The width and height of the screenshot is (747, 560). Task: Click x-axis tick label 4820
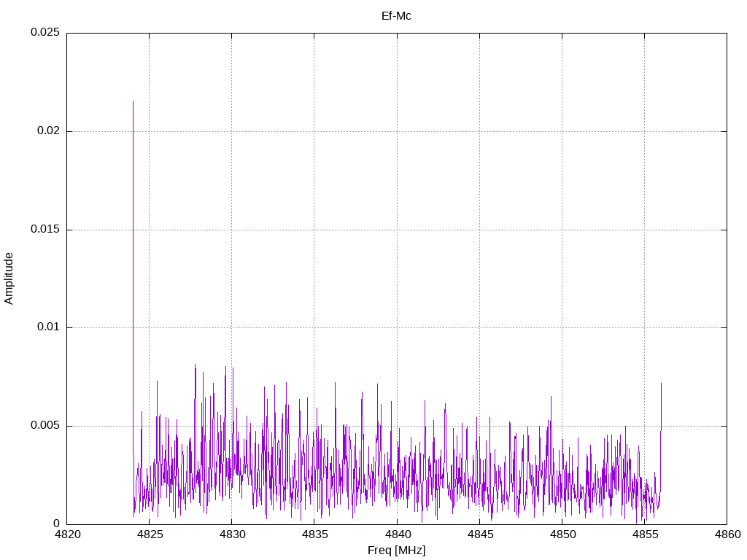[67, 534]
